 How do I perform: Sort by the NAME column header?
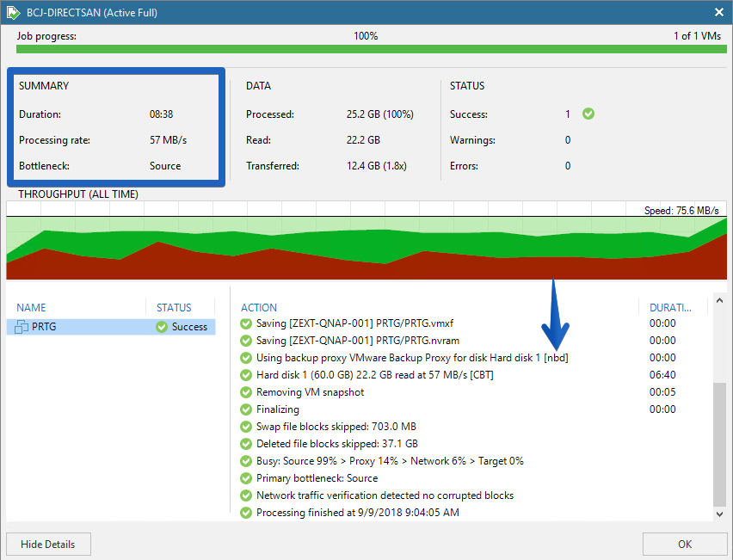click(x=31, y=308)
